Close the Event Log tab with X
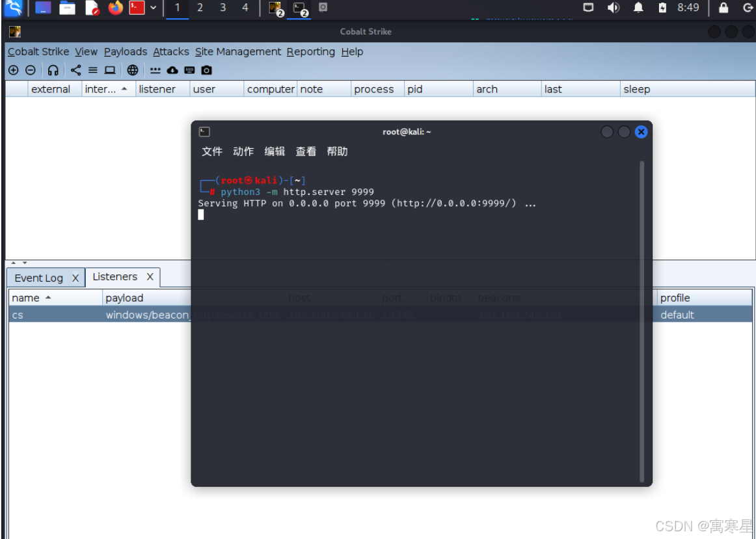This screenshot has width=756, height=539. click(x=75, y=278)
